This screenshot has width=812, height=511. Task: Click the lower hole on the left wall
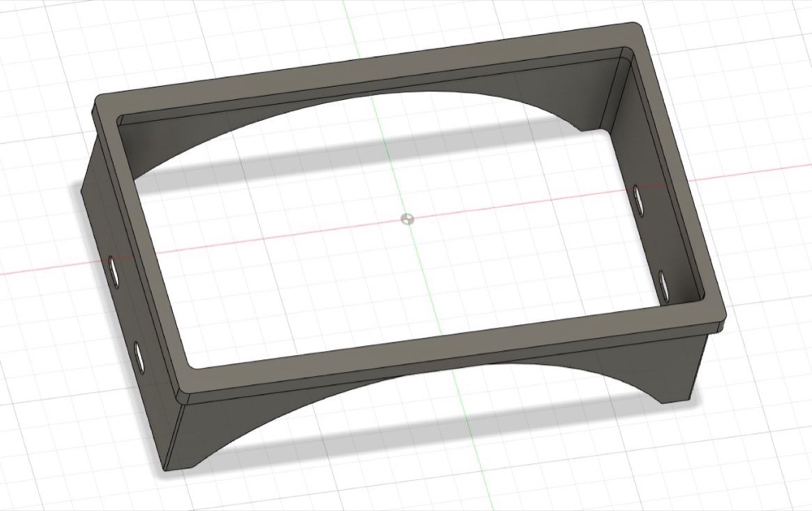tap(139, 356)
